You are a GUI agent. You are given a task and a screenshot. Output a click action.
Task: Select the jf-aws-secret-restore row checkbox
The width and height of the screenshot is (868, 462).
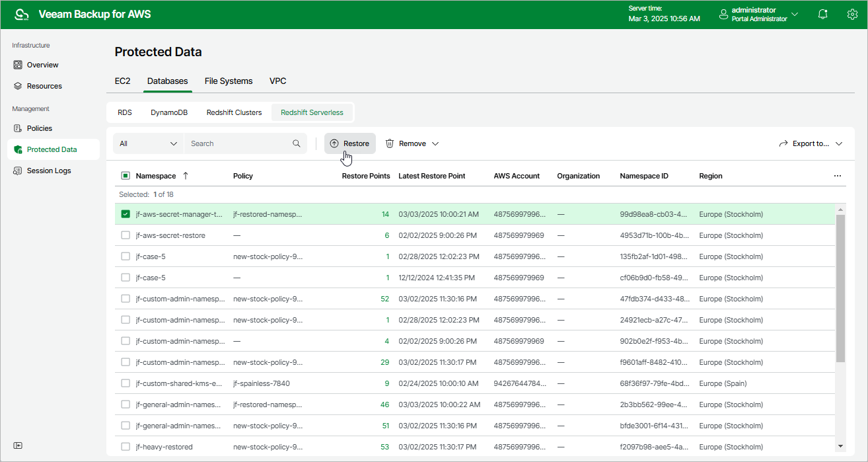tap(126, 235)
